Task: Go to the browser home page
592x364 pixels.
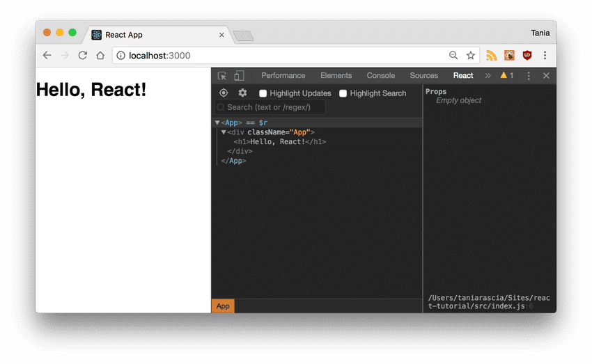Action: pos(100,56)
